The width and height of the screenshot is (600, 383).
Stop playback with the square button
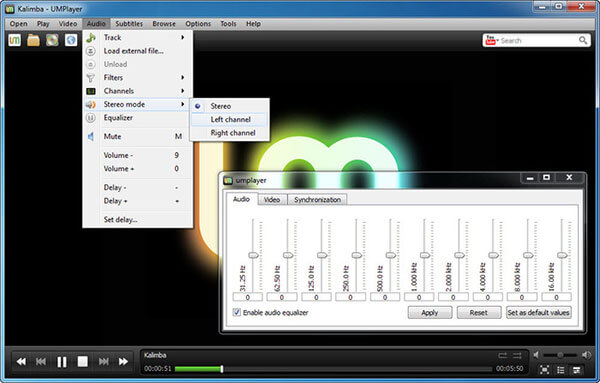(82, 361)
